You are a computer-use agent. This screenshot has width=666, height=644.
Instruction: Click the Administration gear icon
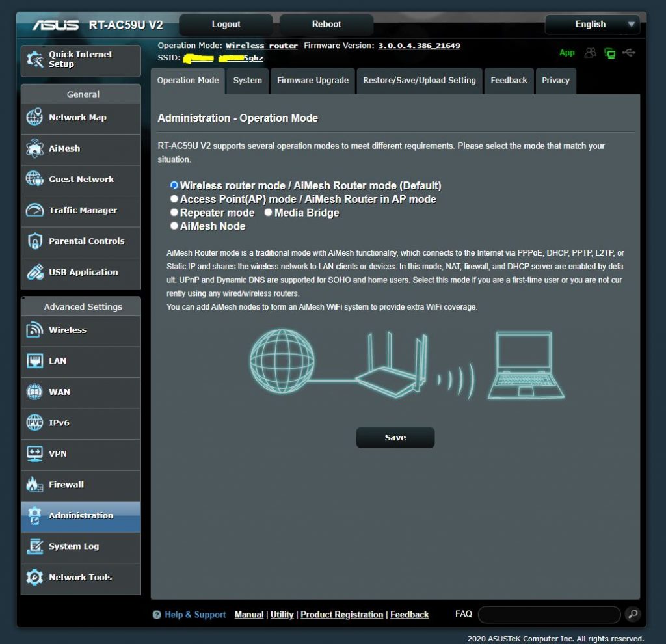point(34,515)
